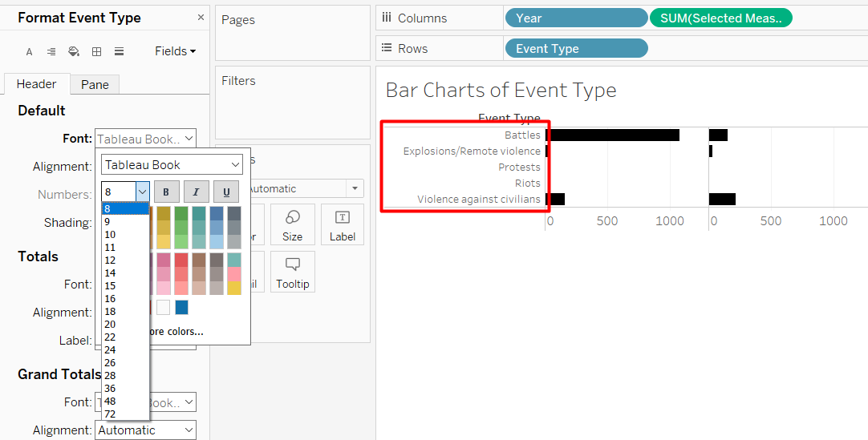Image resolution: width=868 pixels, height=440 pixels.
Task: Click the Format Shading paint bucket icon
Action: click(74, 52)
